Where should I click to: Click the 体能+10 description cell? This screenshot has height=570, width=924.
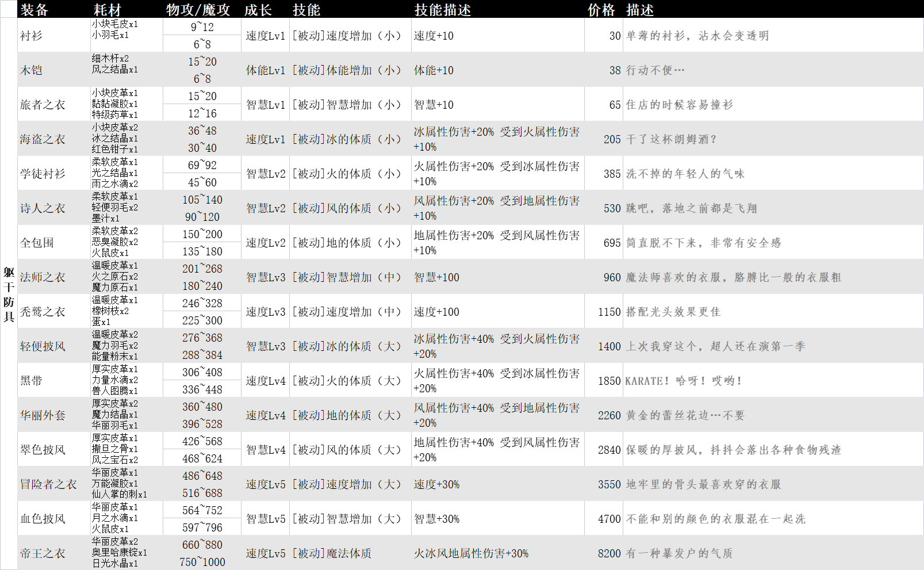[x=498, y=70]
